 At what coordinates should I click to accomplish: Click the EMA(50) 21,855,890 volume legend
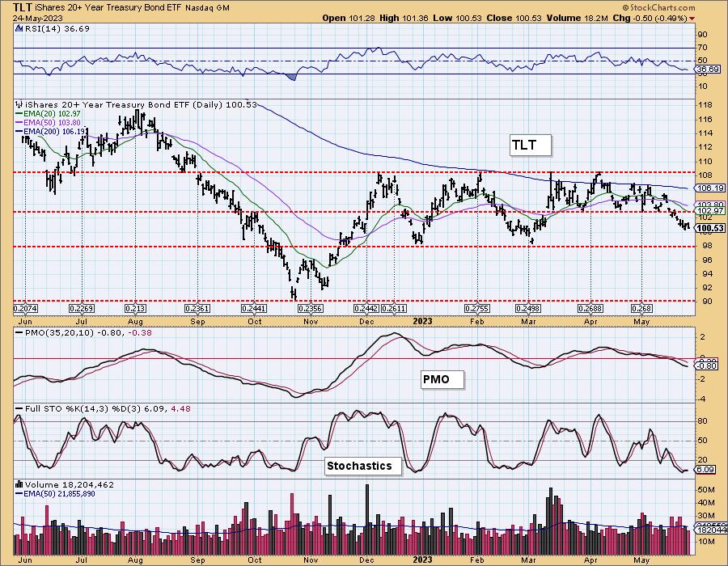[59, 493]
